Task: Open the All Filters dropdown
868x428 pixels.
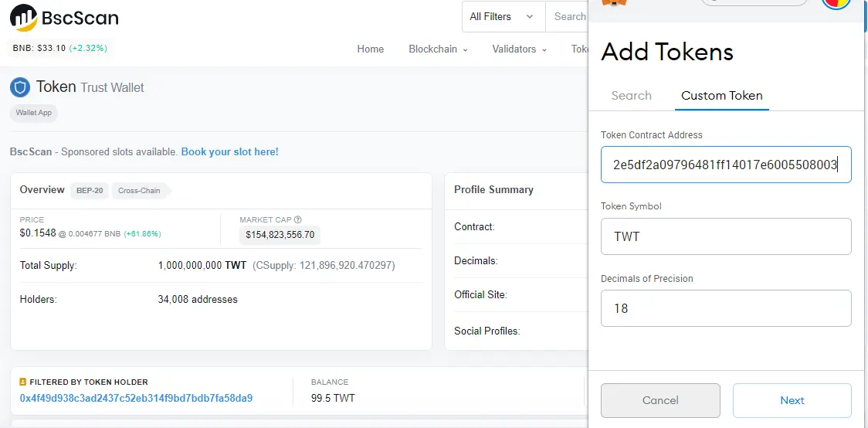Action: [504, 17]
